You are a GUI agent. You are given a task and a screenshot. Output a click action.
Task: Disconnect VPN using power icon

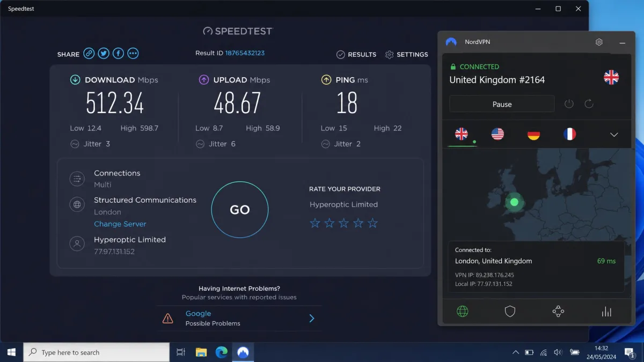point(569,104)
